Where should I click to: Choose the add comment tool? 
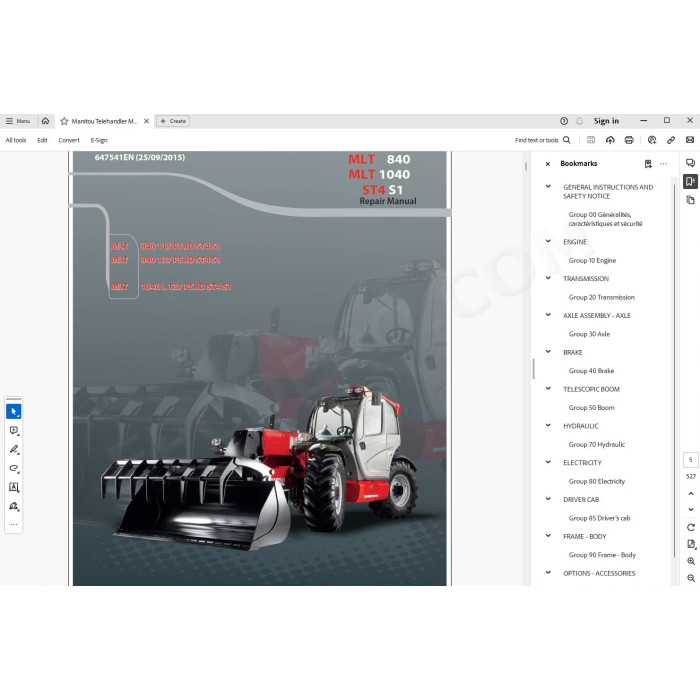(14, 431)
